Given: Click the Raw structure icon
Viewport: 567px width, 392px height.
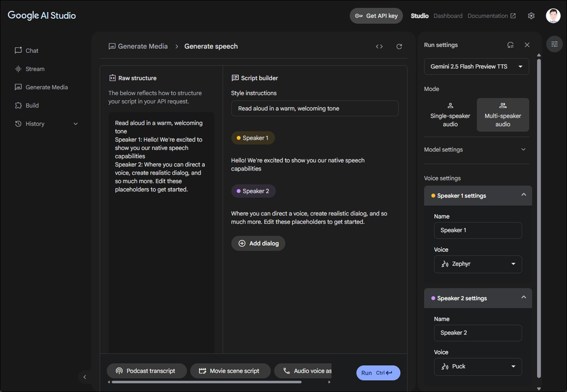Looking at the screenshot, I should click(x=112, y=78).
